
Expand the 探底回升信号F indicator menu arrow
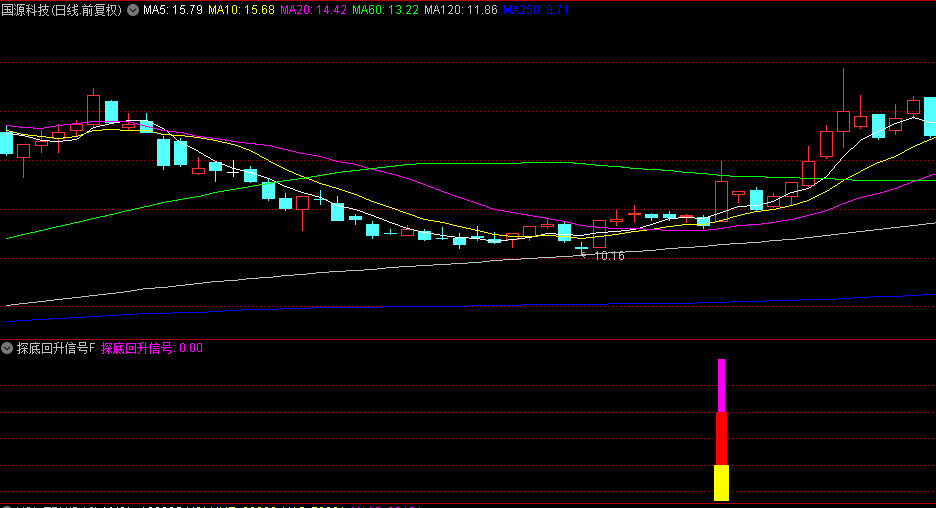pyautogui.click(x=7, y=348)
